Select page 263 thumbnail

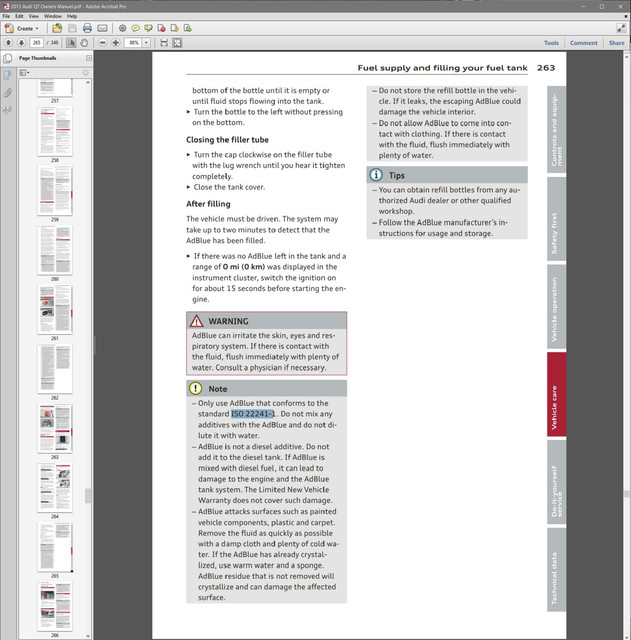tap(55, 428)
